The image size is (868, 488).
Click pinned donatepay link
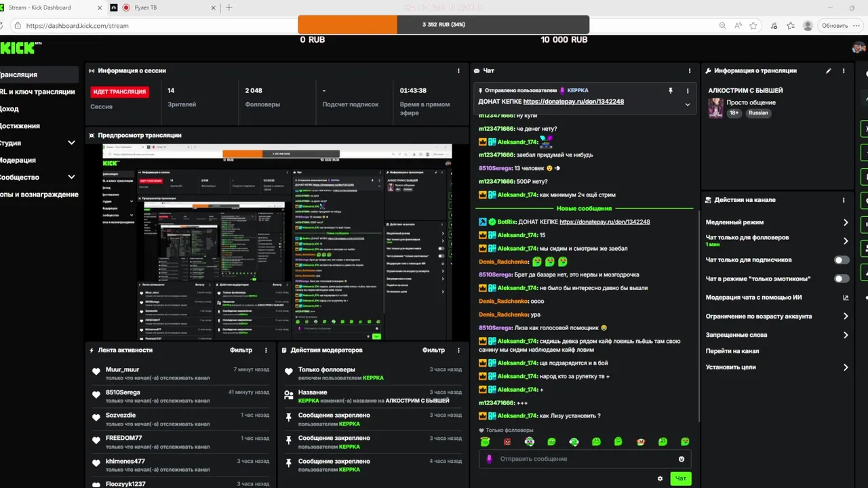[574, 102]
